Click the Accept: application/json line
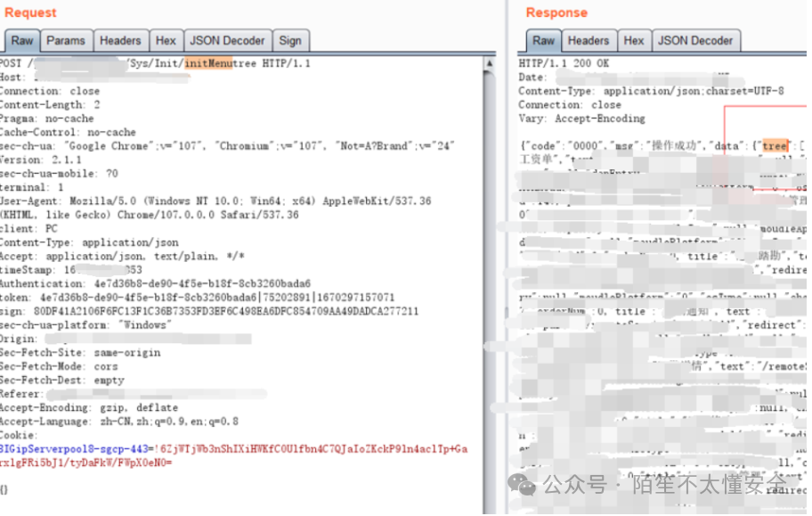 122,256
